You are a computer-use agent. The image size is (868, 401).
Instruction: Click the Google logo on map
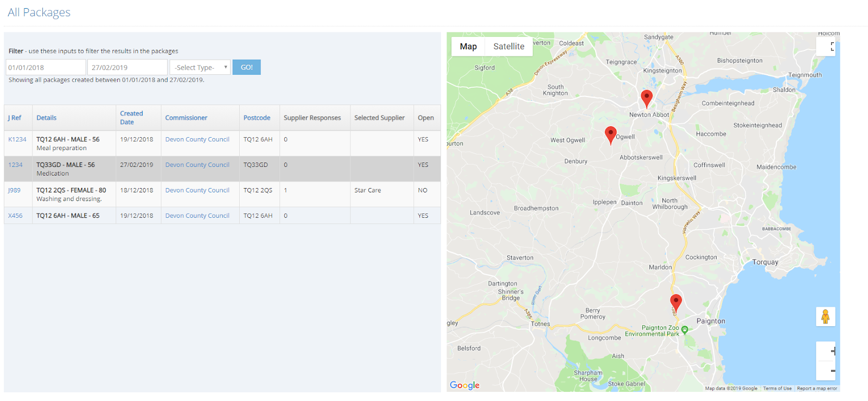point(464,385)
